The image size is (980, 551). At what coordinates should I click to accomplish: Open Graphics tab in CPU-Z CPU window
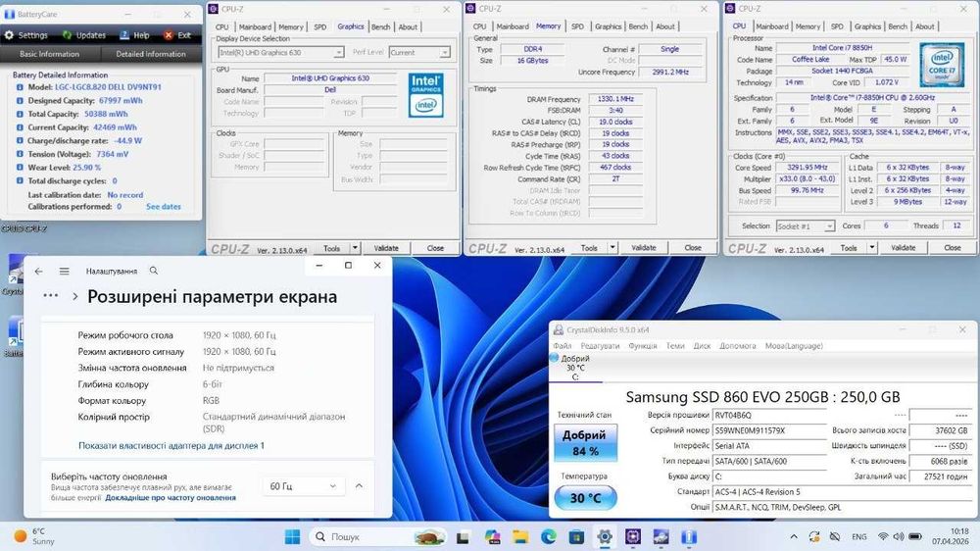click(867, 26)
